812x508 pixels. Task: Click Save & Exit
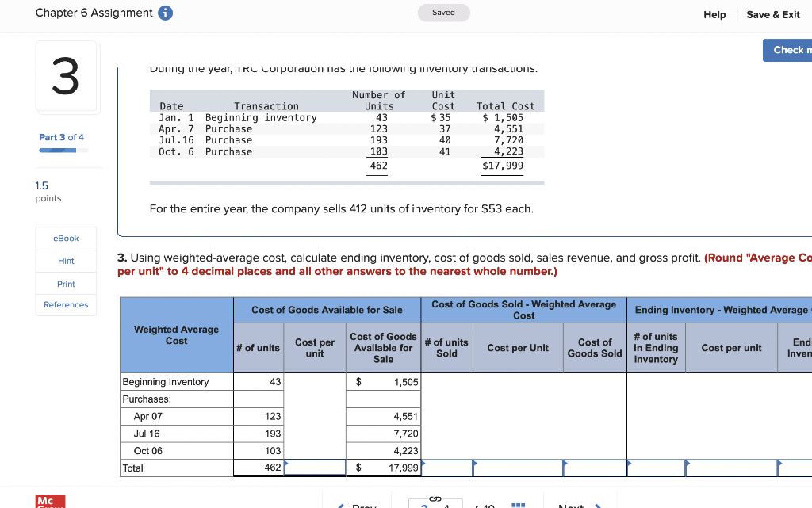click(x=772, y=14)
